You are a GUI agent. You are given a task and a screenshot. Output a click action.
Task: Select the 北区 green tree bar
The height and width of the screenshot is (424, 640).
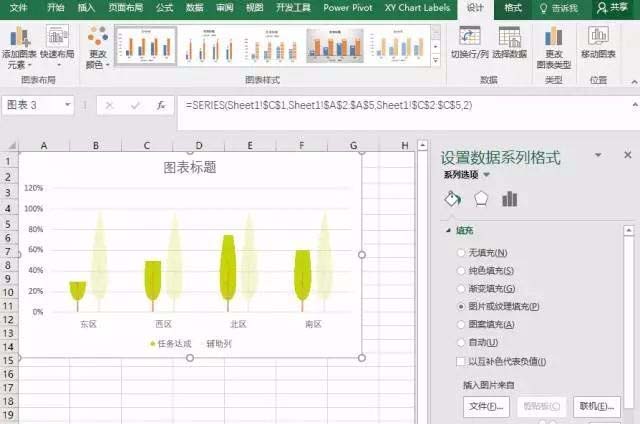click(x=228, y=273)
